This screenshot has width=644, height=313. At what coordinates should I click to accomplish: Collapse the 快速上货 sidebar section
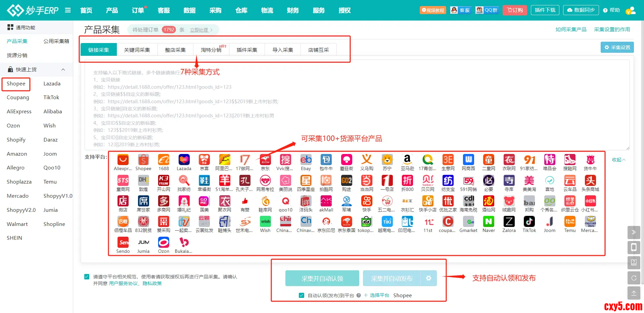pyautogui.click(x=63, y=70)
